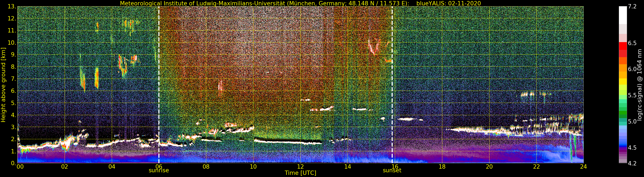Screen dimensions: 644x177
Task: Click the "13." height axis tick label
Action: coord(12,6)
